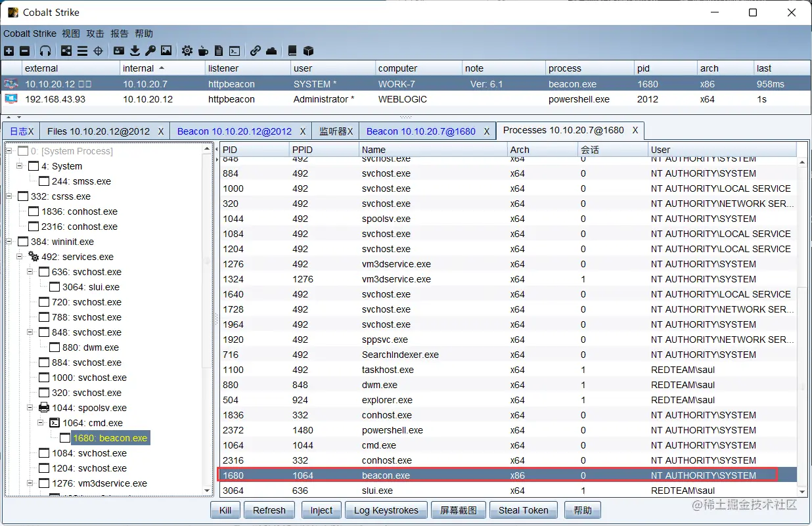Collapse the 848: svchost.exe tree node
This screenshot has width=812, height=526.
30,332
